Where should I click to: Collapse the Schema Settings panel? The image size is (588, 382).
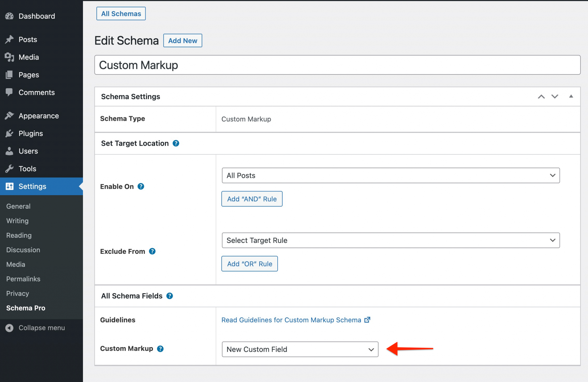[571, 97]
